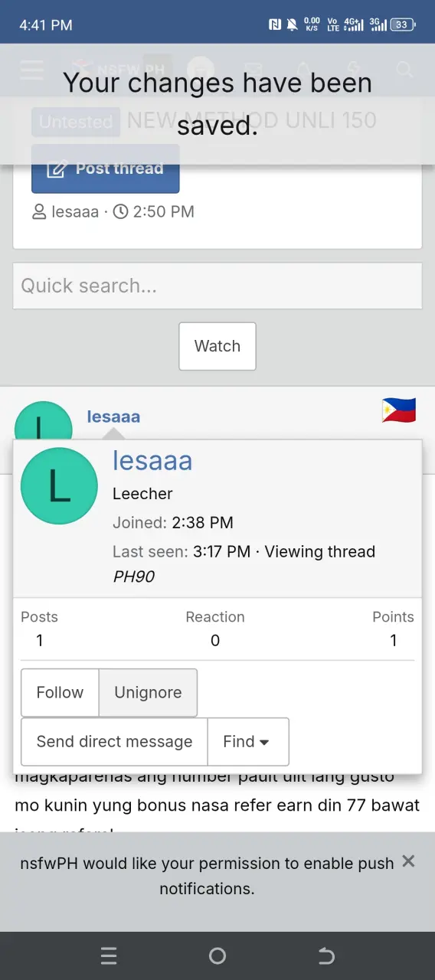Open lesaaa username link above popup
This screenshot has height=980, width=435.
point(113,416)
